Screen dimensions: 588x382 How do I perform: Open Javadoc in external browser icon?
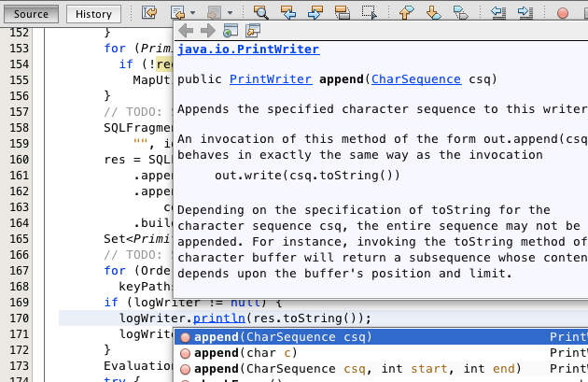(x=230, y=31)
